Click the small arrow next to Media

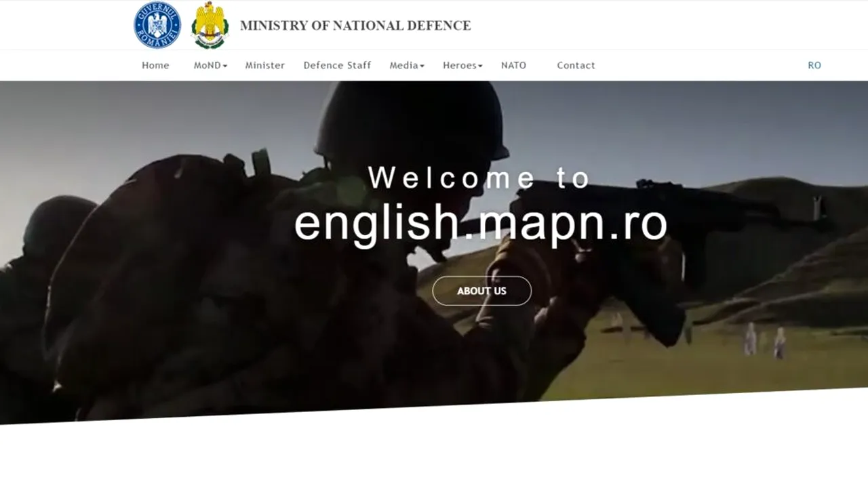(x=422, y=66)
